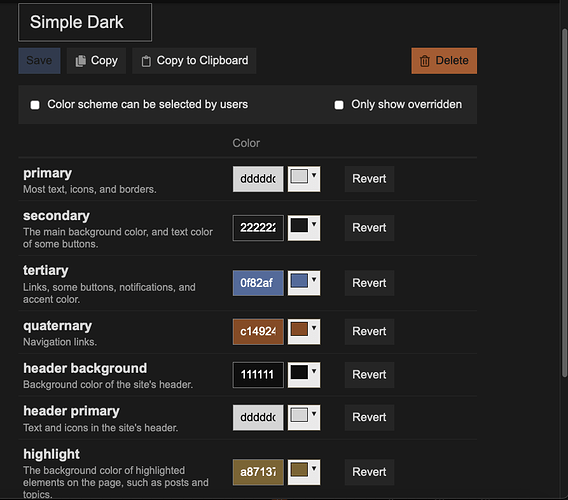This screenshot has height=500, width=568.
Task: Enable 'Color scheme can be selected by users'
Action: tap(35, 105)
